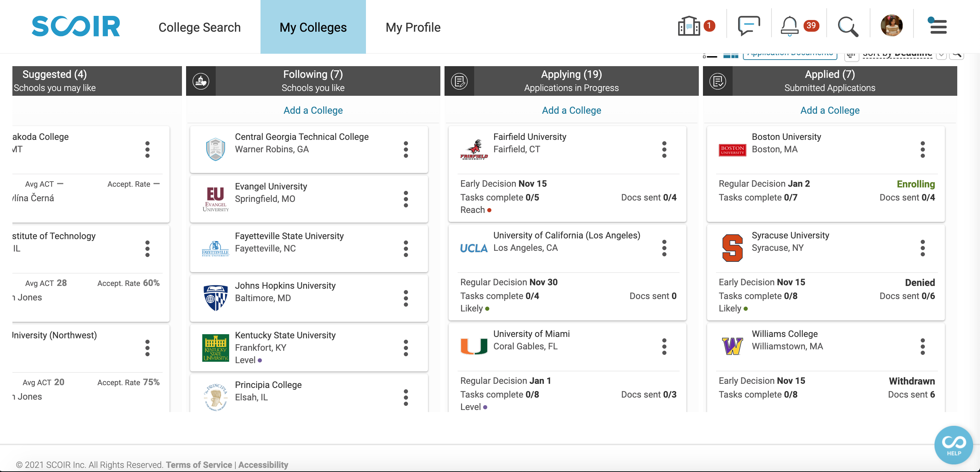Open options menu for Kentucky State University
Viewport: 980px width, 472px height.
click(406, 348)
